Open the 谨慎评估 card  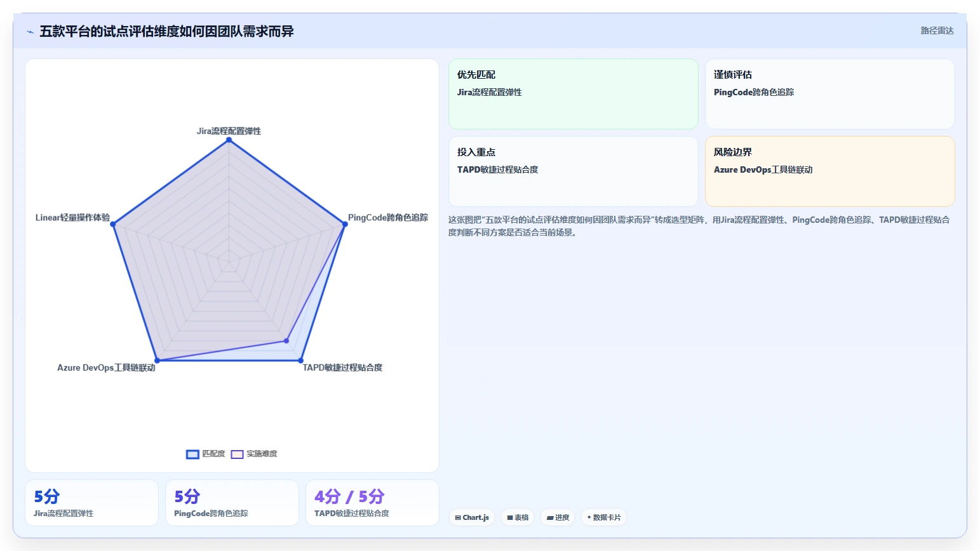click(x=830, y=94)
